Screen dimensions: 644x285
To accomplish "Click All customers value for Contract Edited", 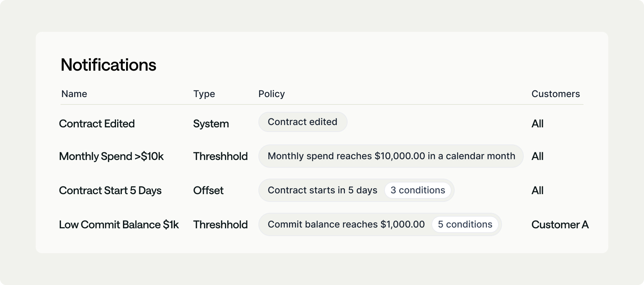I will pyautogui.click(x=537, y=124).
